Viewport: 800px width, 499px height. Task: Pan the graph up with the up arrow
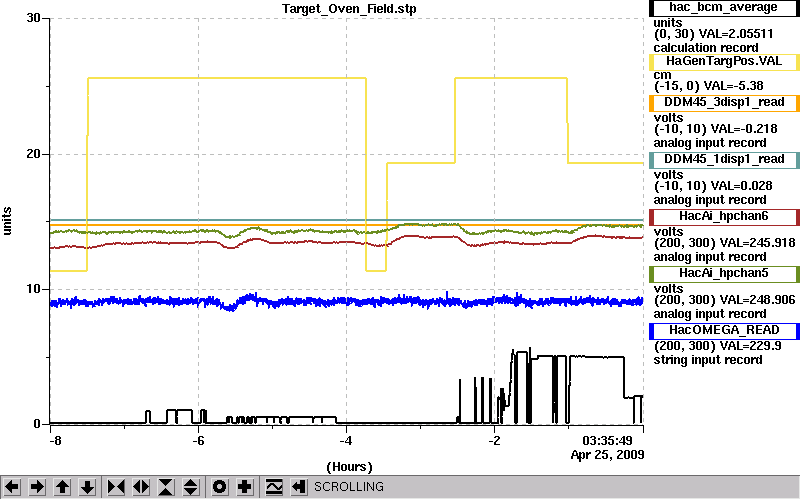pyautogui.click(x=62, y=487)
